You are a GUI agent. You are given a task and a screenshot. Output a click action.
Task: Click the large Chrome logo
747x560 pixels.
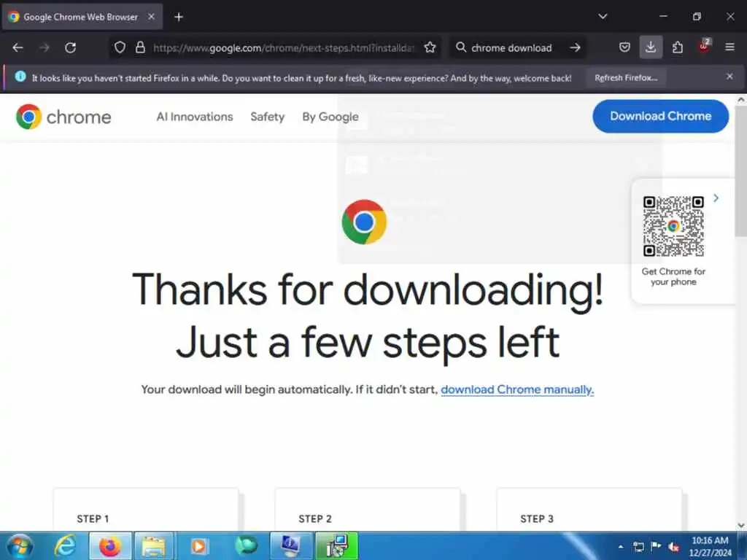point(365,222)
